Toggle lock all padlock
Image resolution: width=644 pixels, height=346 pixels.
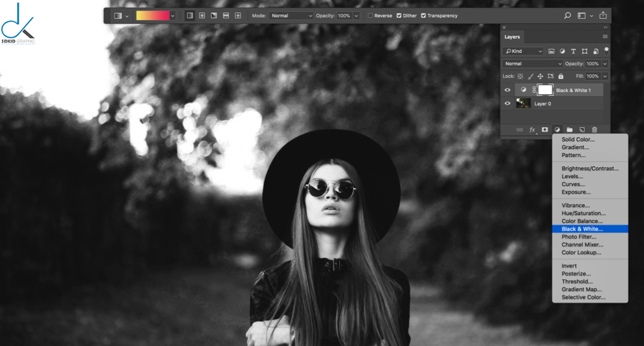tap(560, 76)
